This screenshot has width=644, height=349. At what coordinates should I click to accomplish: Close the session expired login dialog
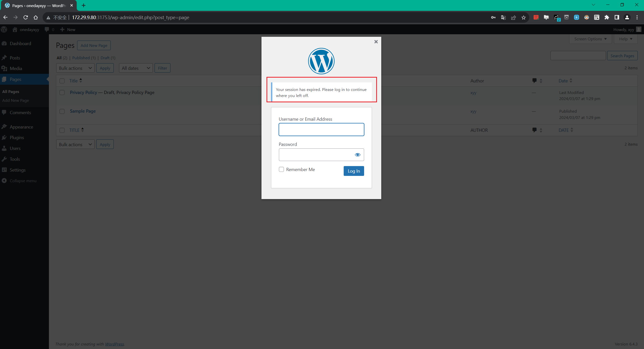click(x=376, y=42)
